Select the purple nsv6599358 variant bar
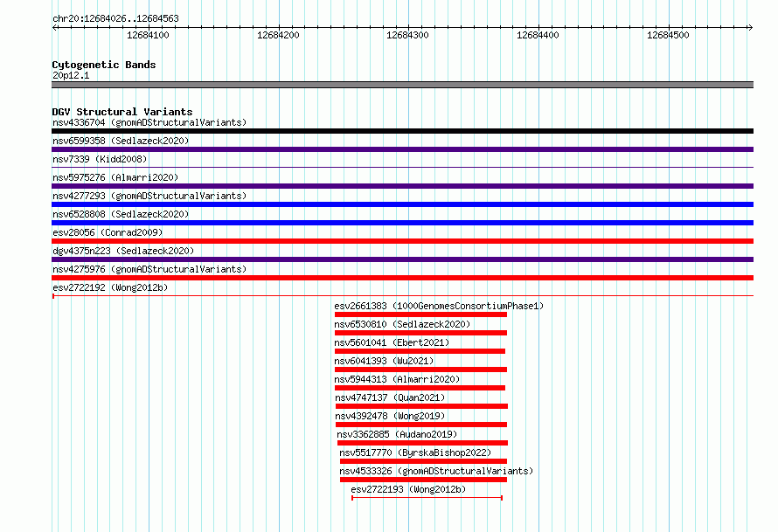Viewport: 778px width, 532px height. coord(402,149)
